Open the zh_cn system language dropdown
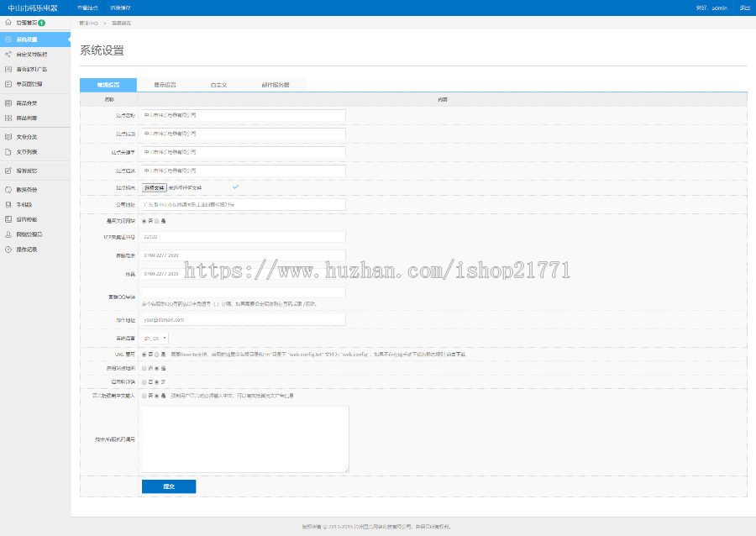Screen dimensions: 756x536 [x=155, y=339]
